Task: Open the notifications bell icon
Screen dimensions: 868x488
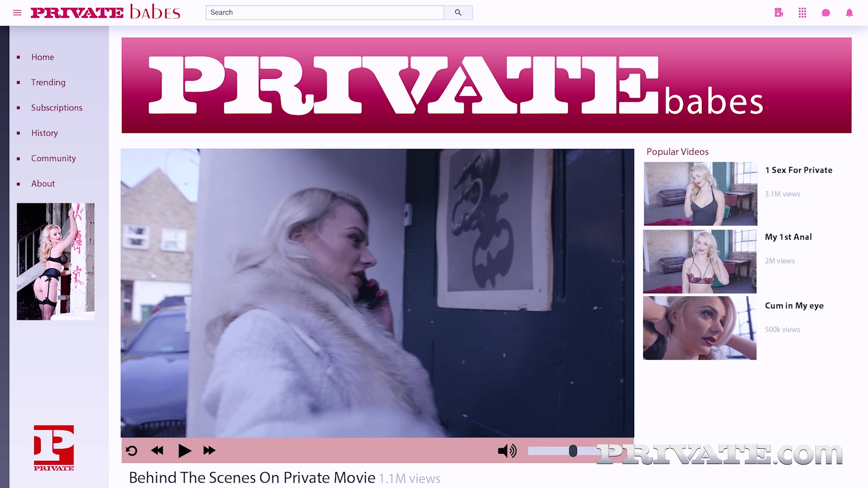Action: 849,13
